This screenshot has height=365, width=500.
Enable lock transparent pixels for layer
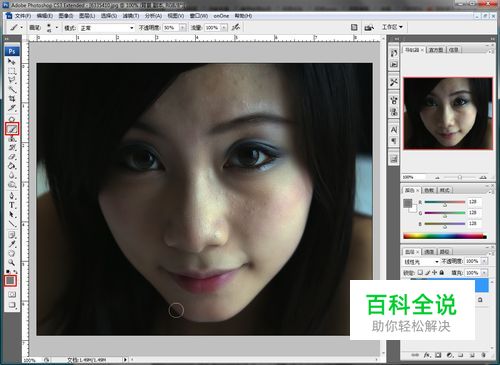coord(421,272)
